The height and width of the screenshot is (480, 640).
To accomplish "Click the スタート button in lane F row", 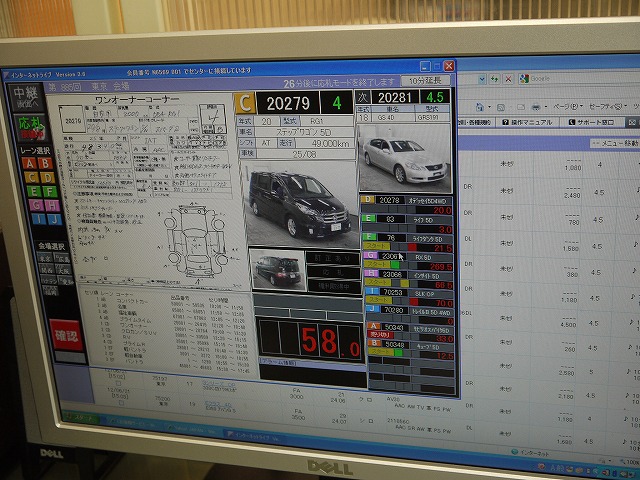I will coord(376,246).
